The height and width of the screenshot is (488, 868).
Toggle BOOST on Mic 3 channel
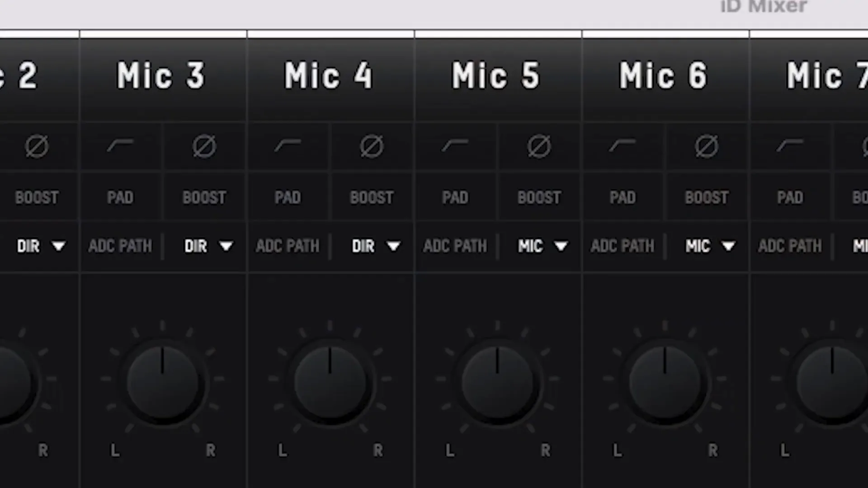pos(204,198)
